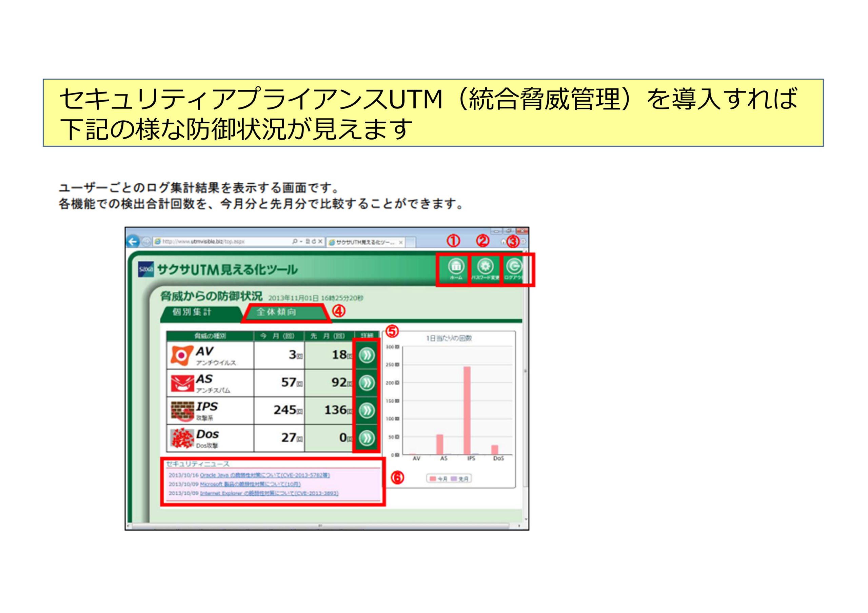Click the logout (ログアウト) icon
This screenshot has height=613, width=868.
[x=514, y=266]
